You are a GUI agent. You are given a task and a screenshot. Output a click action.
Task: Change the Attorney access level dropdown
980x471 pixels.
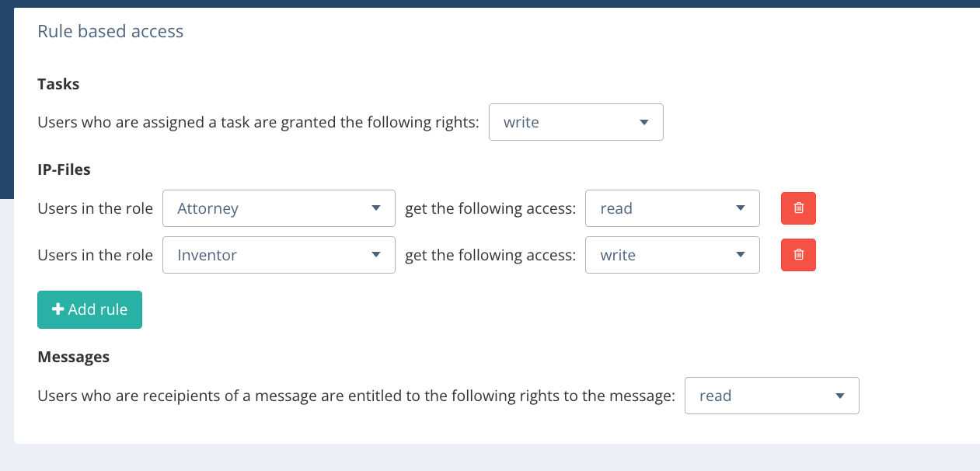[671, 208]
